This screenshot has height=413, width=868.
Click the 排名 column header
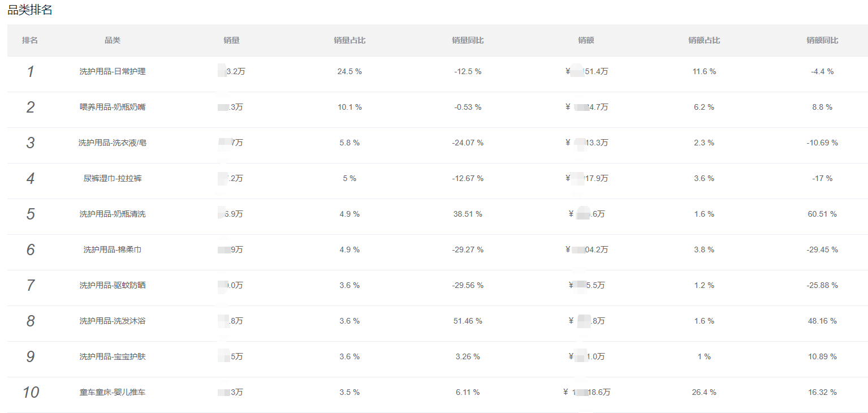(x=30, y=40)
